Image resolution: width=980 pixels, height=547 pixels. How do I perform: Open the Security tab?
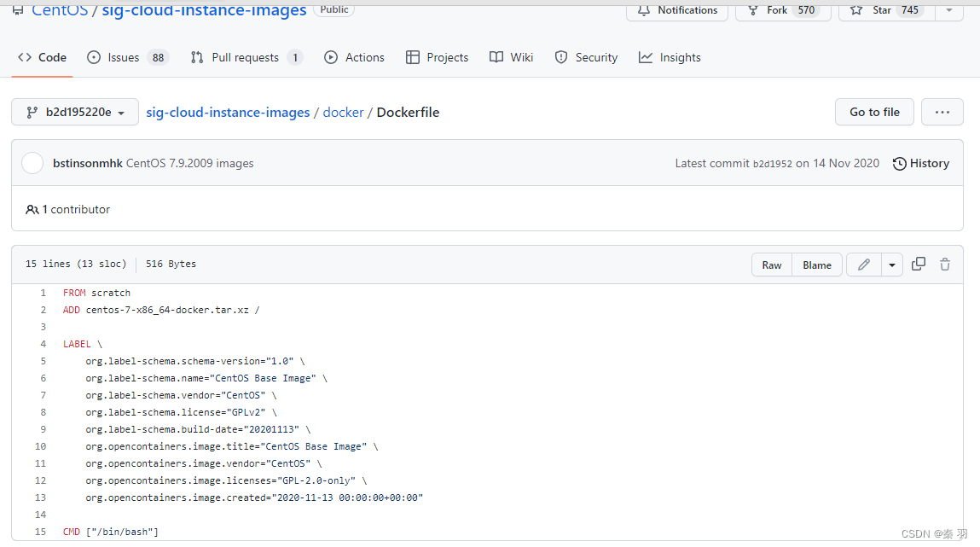586,57
